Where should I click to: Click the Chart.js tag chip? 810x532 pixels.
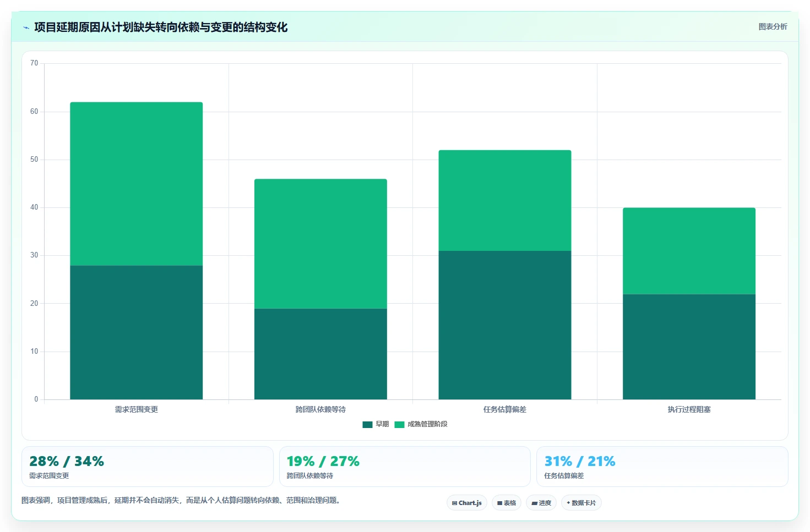coord(467,503)
